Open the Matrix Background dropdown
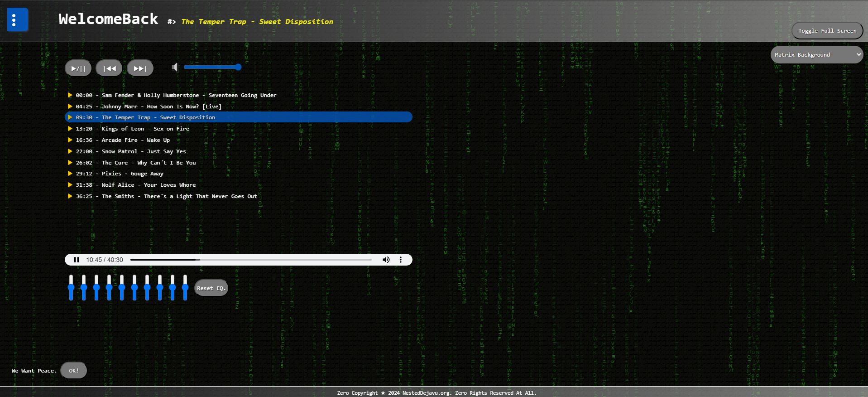The image size is (868, 397). (816, 55)
